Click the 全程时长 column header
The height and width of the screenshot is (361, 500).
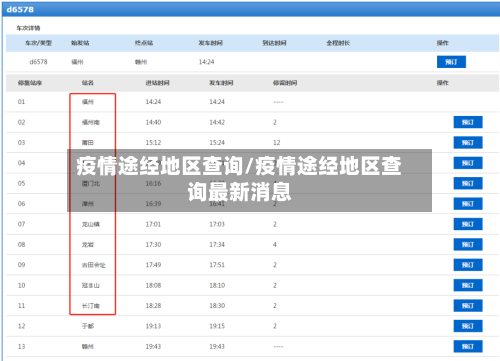pyautogui.click(x=338, y=43)
